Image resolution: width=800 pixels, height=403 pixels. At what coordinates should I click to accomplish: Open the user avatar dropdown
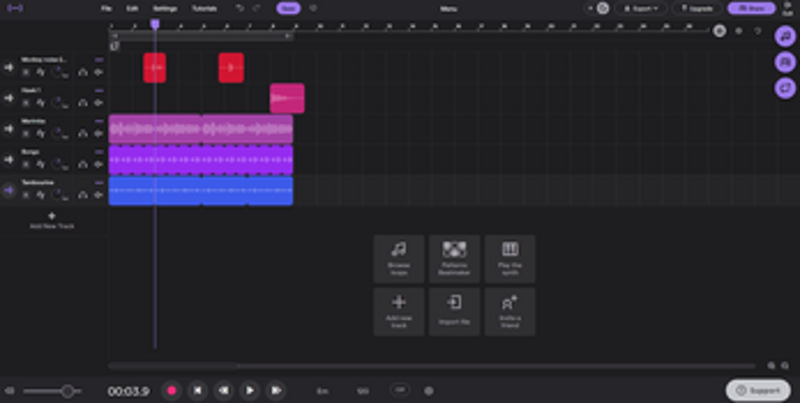[x=598, y=8]
